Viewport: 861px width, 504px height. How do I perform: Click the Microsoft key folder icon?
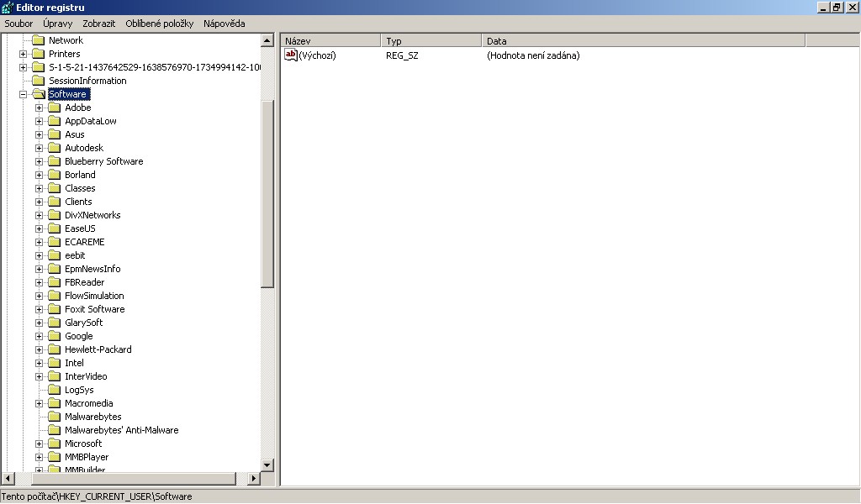[55, 444]
